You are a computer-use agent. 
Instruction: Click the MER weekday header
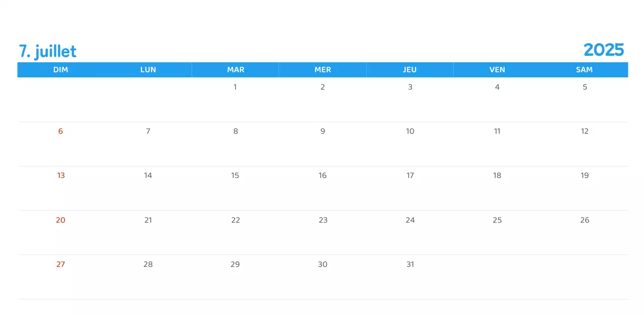pyautogui.click(x=323, y=70)
